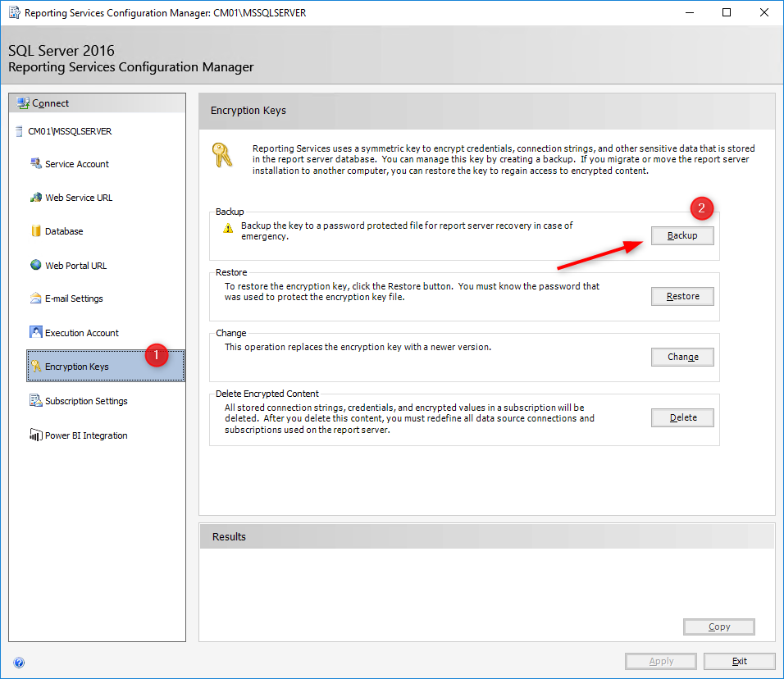Close the Configuration Manager window
Viewport: 784px width, 679px height.
click(764, 12)
